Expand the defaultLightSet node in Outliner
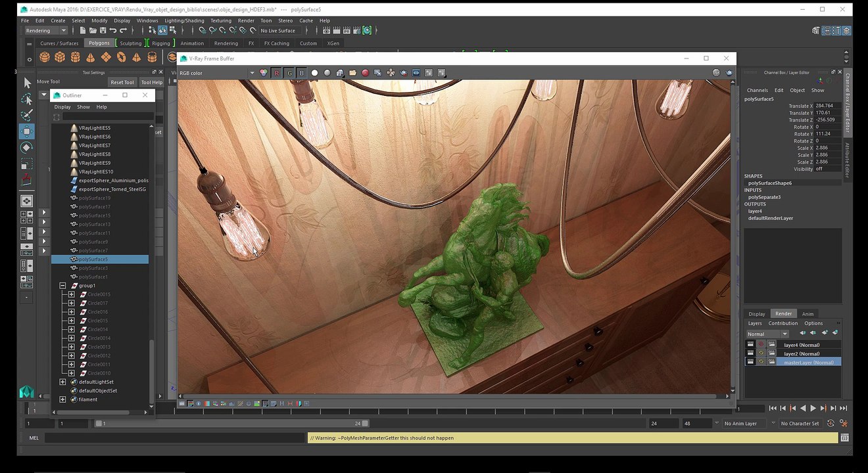 point(62,382)
